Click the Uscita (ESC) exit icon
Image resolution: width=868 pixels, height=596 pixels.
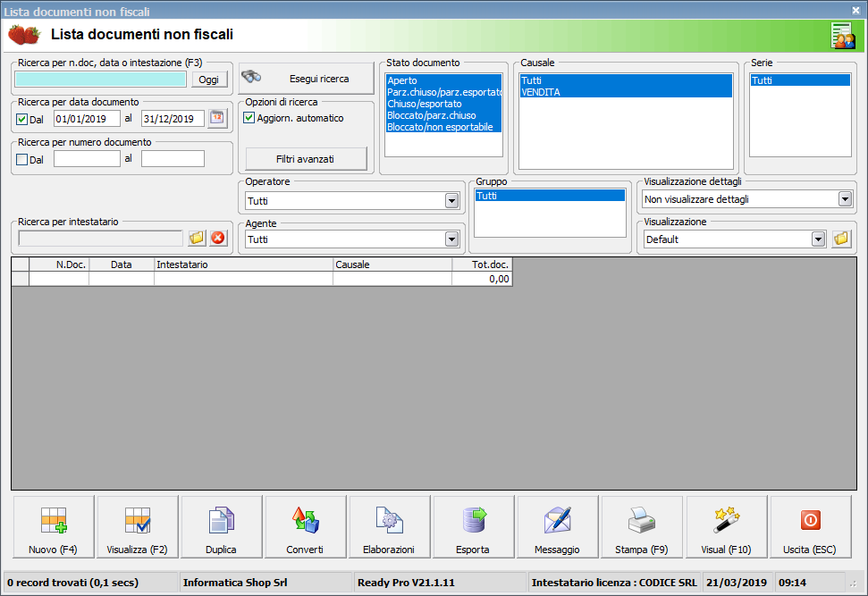coord(811,520)
